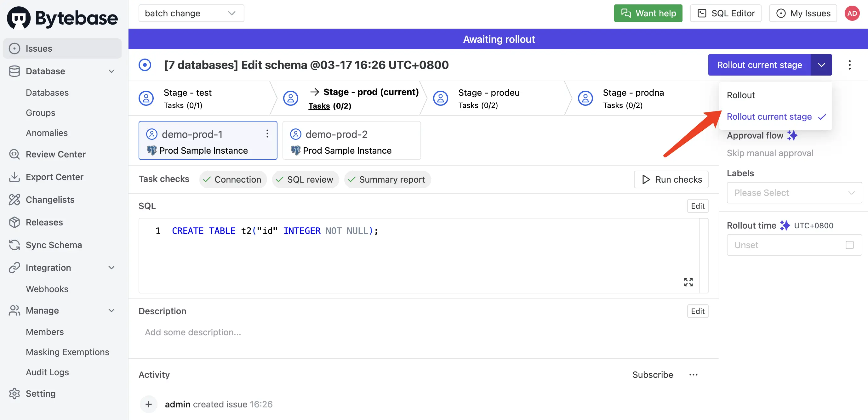
Task: Click the Rollout time Unset field
Action: tap(794, 245)
